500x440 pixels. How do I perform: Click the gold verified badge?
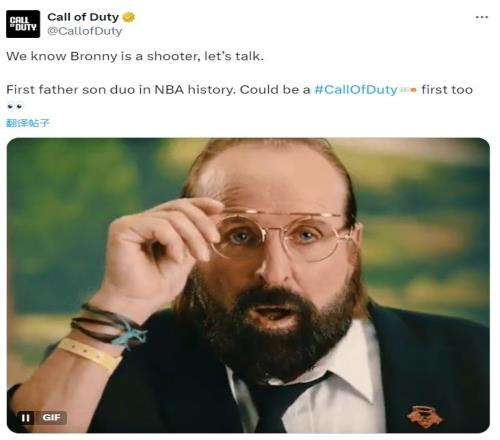click(x=128, y=17)
